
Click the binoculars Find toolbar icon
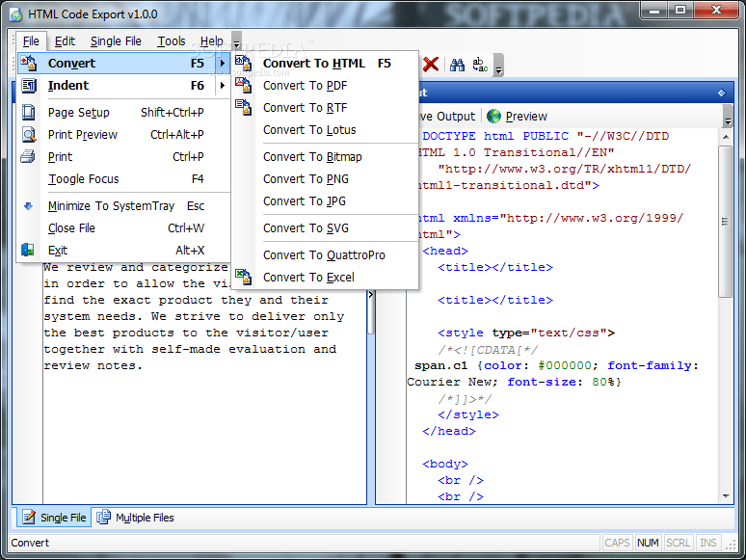point(457,65)
